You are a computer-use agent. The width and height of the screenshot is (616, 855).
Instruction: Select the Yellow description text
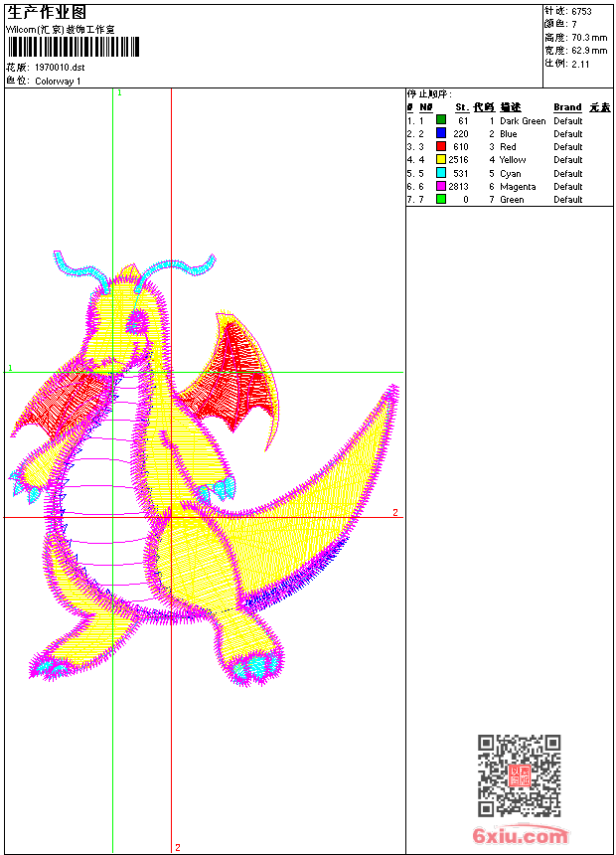pos(513,160)
